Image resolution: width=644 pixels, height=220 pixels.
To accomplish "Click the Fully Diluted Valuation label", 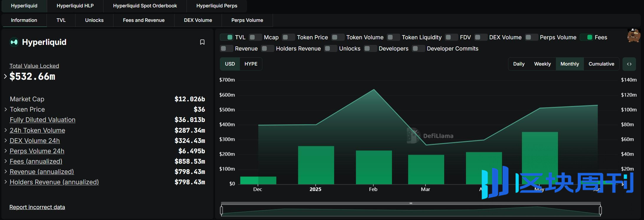I will pyautogui.click(x=42, y=120).
